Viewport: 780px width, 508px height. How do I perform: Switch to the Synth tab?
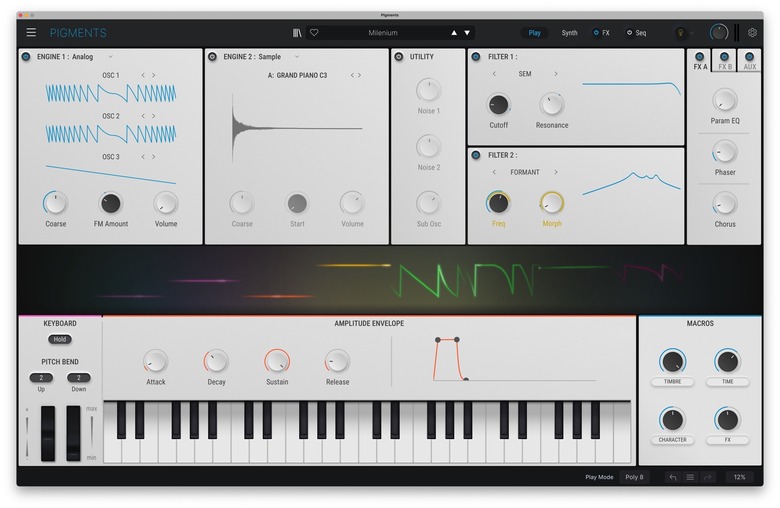tap(569, 33)
